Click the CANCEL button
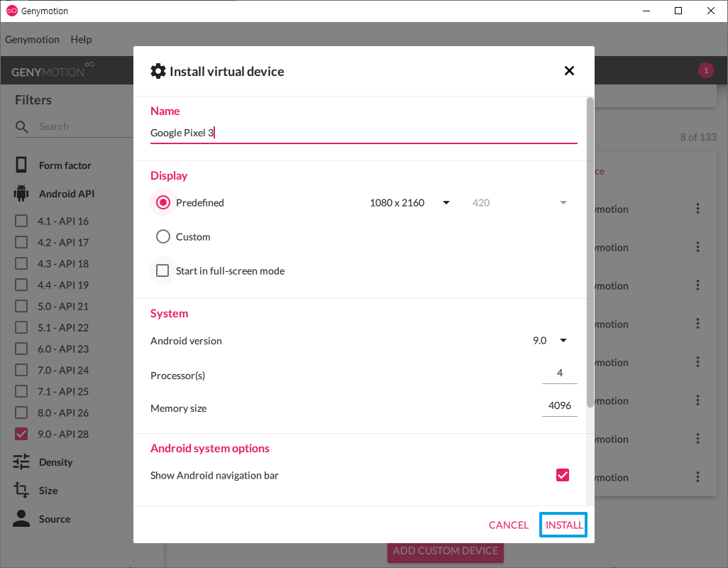728x568 pixels. 508,525
